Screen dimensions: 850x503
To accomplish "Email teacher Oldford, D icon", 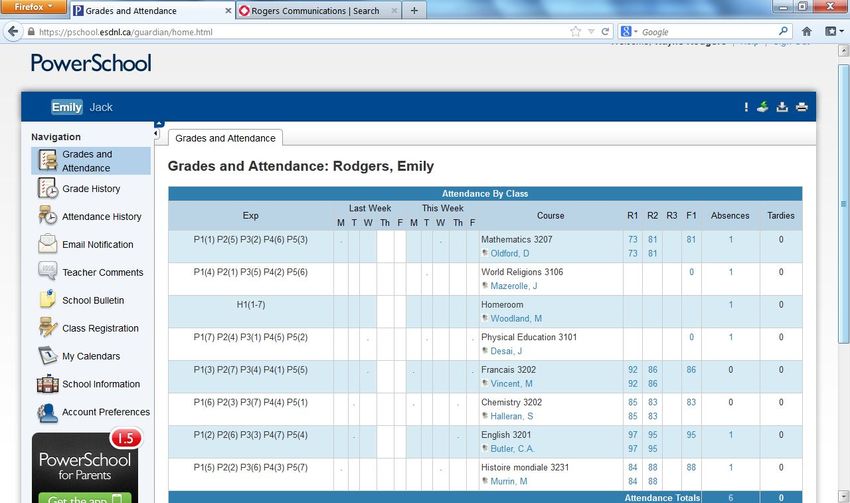I will click(485, 253).
